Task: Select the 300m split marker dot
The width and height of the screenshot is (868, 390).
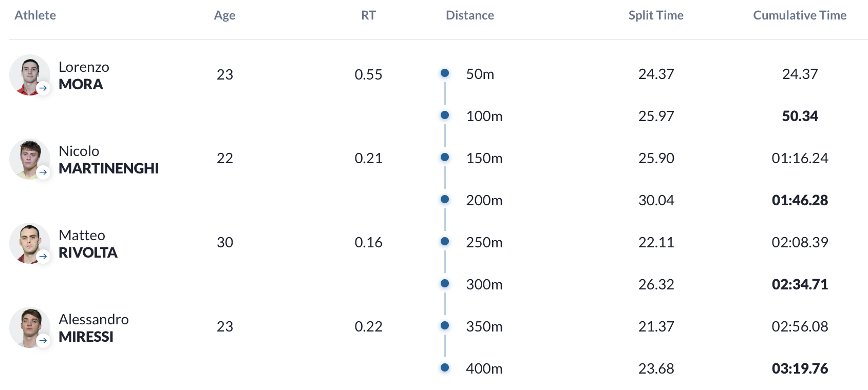Action: 445,284
